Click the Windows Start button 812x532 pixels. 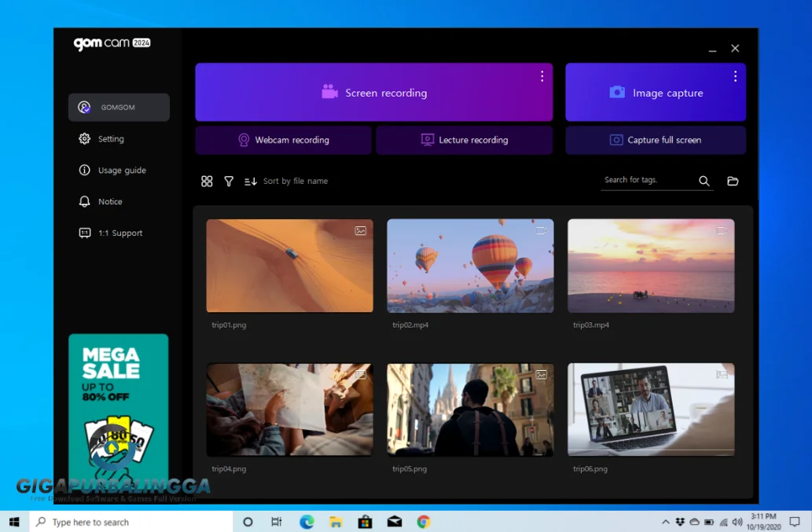click(14, 522)
